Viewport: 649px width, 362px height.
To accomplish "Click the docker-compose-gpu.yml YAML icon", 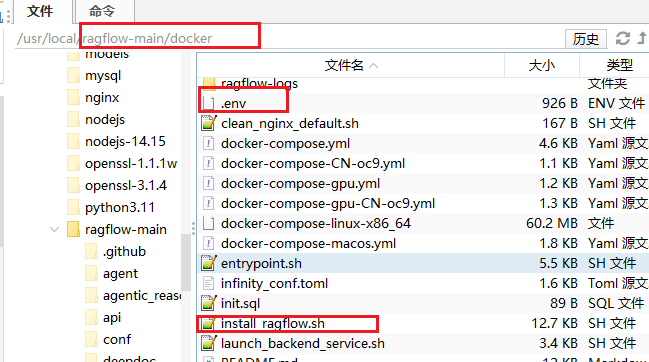I will [x=209, y=183].
